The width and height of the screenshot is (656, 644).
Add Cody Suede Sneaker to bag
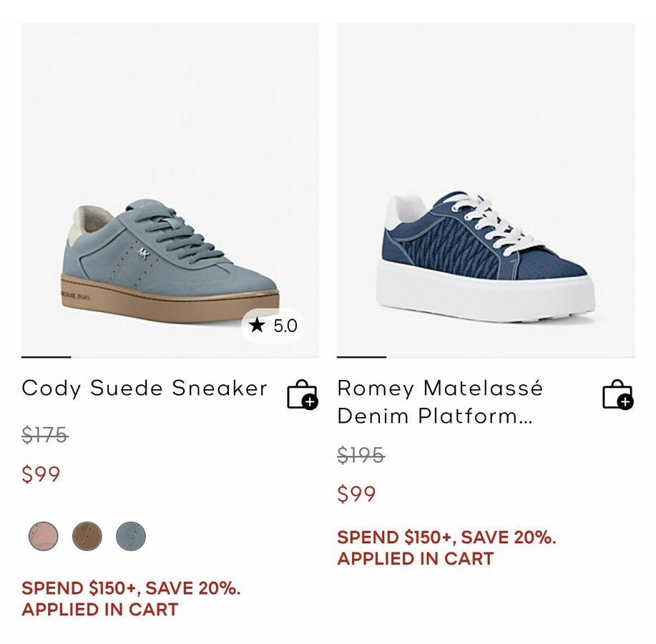[x=302, y=394]
